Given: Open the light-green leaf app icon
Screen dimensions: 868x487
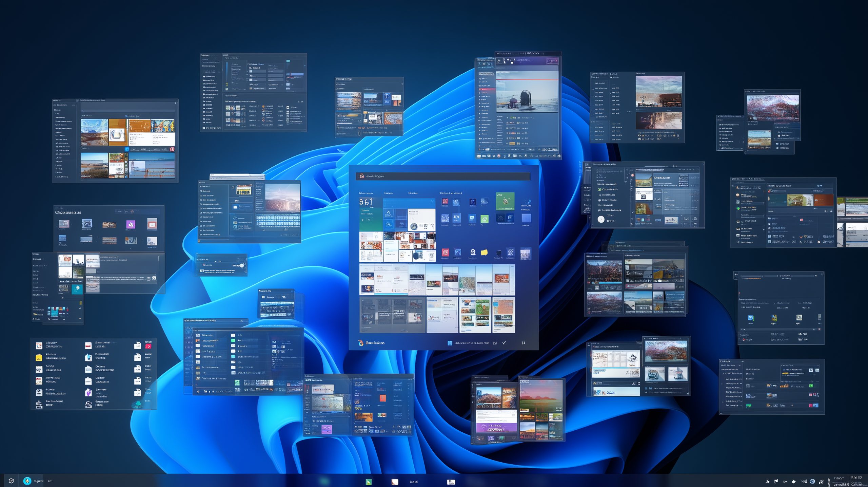Looking at the screenshot, I should click(x=485, y=219).
